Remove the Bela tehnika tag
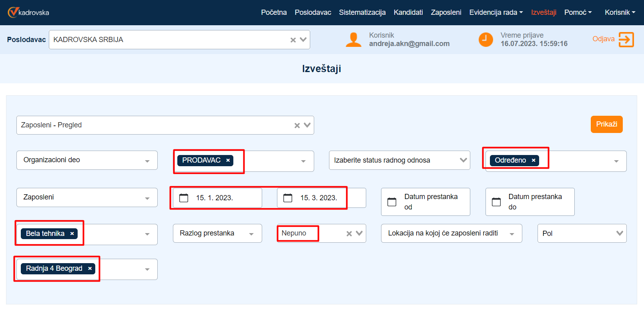Image resolution: width=644 pixels, height=310 pixels. tap(72, 234)
